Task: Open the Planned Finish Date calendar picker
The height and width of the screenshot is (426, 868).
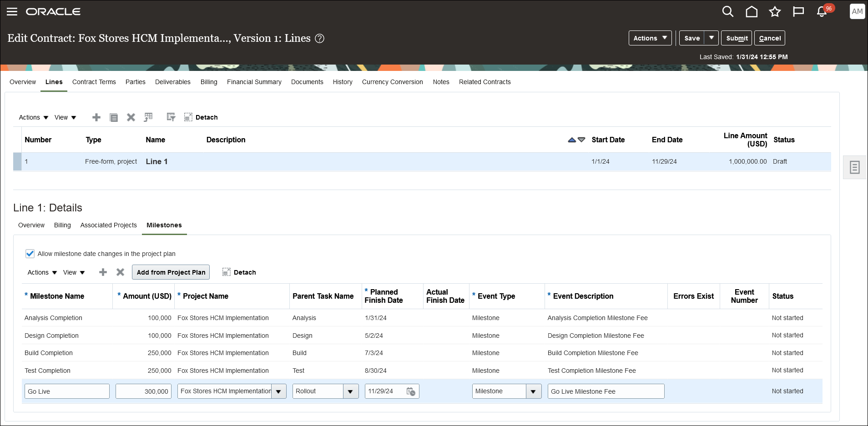Action: (x=411, y=391)
